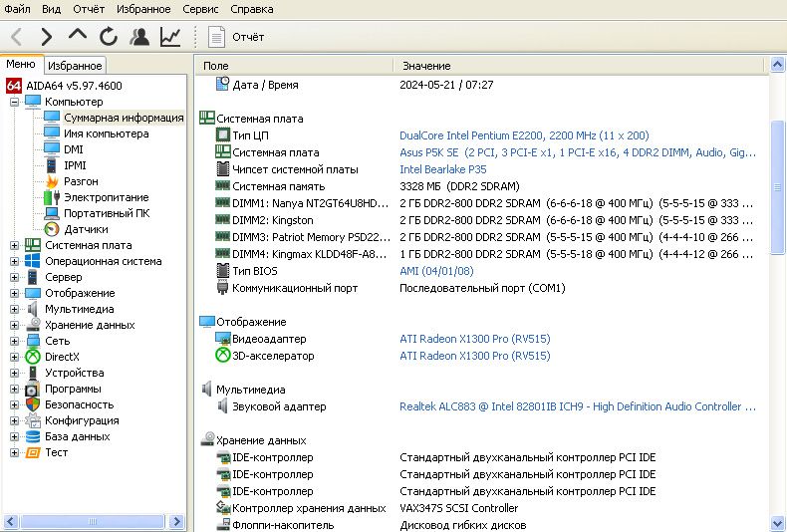The height and width of the screenshot is (532, 787).
Task: Click the IPMI server icon in tree
Action: [52, 165]
